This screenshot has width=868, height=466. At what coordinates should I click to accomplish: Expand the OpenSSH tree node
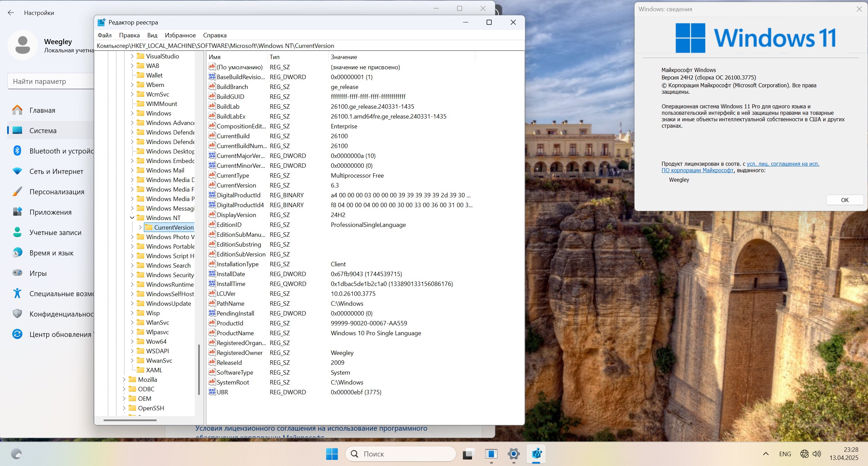tap(124, 408)
